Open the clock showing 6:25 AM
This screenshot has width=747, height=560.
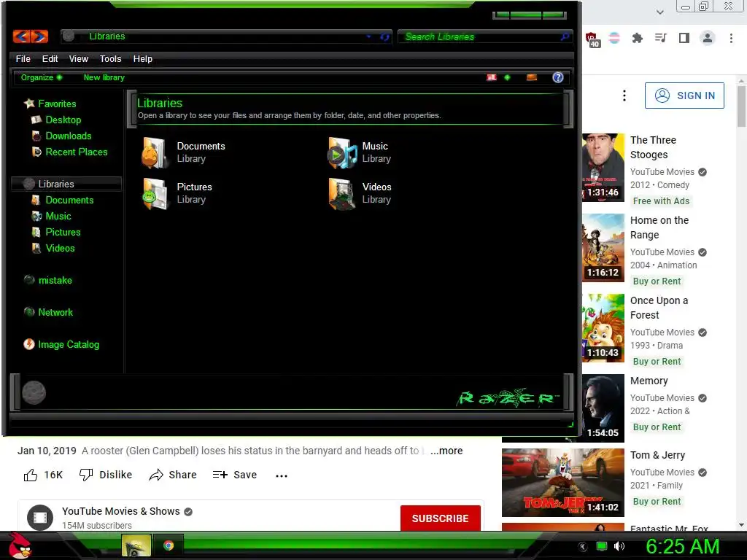coord(682,546)
